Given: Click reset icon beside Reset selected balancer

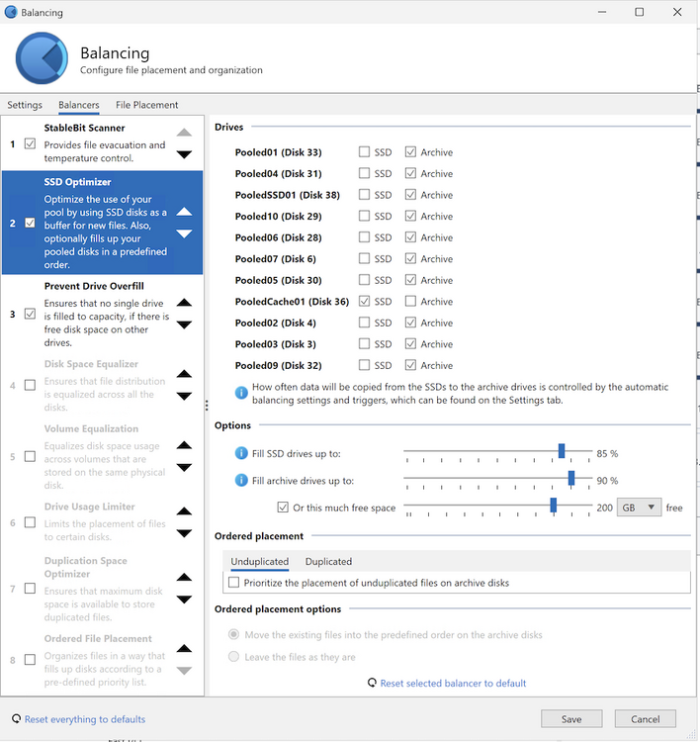Looking at the screenshot, I should click(372, 683).
